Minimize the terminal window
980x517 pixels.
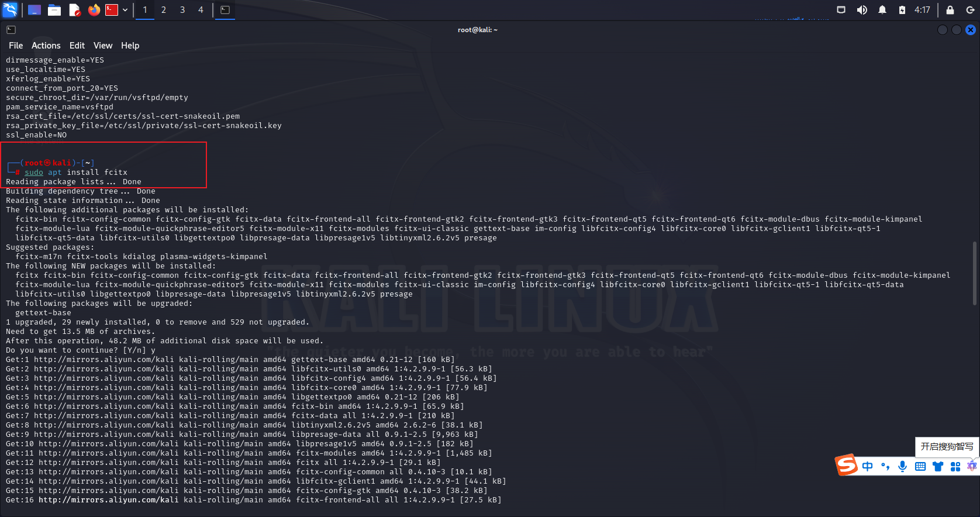pyautogui.click(x=943, y=30)
